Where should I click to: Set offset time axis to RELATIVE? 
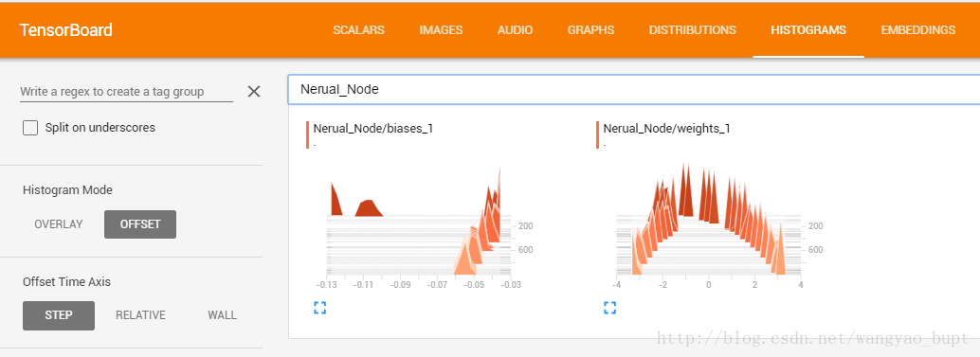pyautogui.click(x=140, y=315)
